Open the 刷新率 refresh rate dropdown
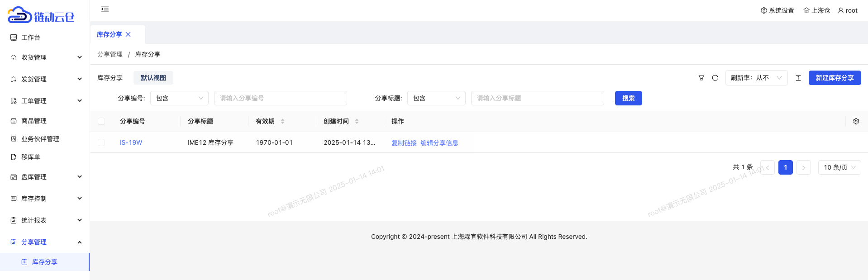This screenshot has height=280, width=868. click(756, 78)
